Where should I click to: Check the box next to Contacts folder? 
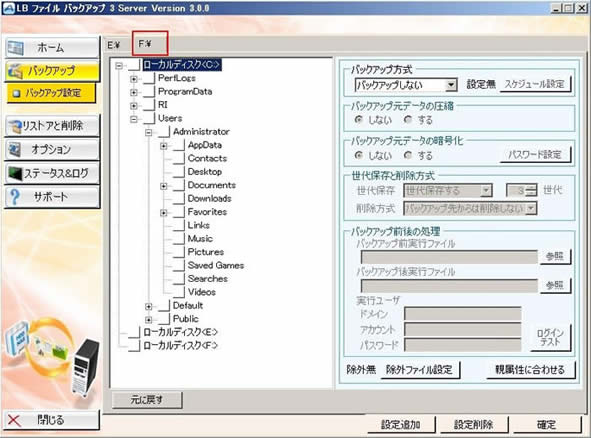click(x=179, y=159)
